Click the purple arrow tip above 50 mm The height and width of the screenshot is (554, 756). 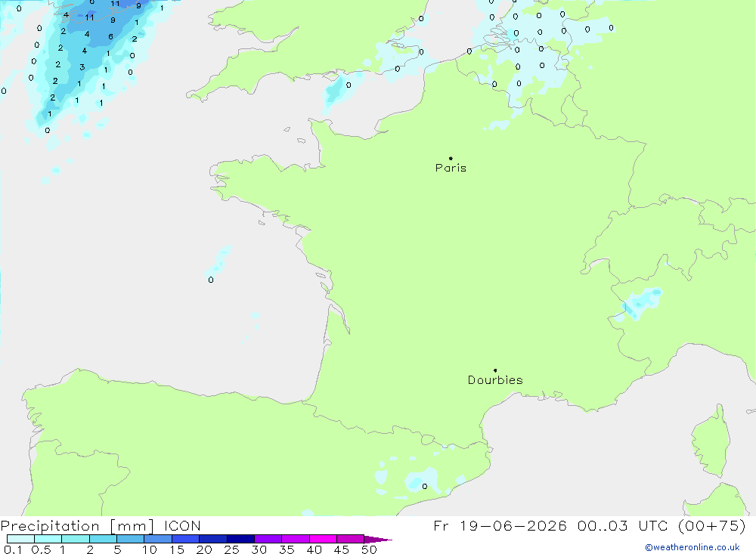point(377,539)
